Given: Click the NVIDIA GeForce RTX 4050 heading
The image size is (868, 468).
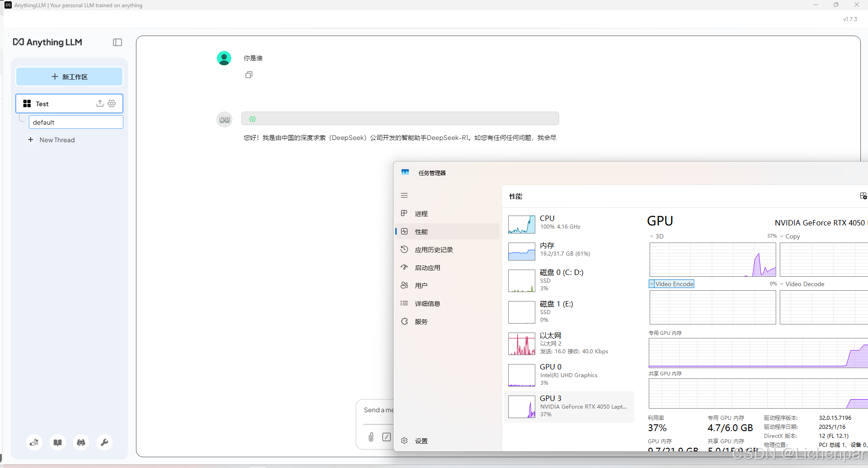Looking at the screenshot, I should coord(820,223).
